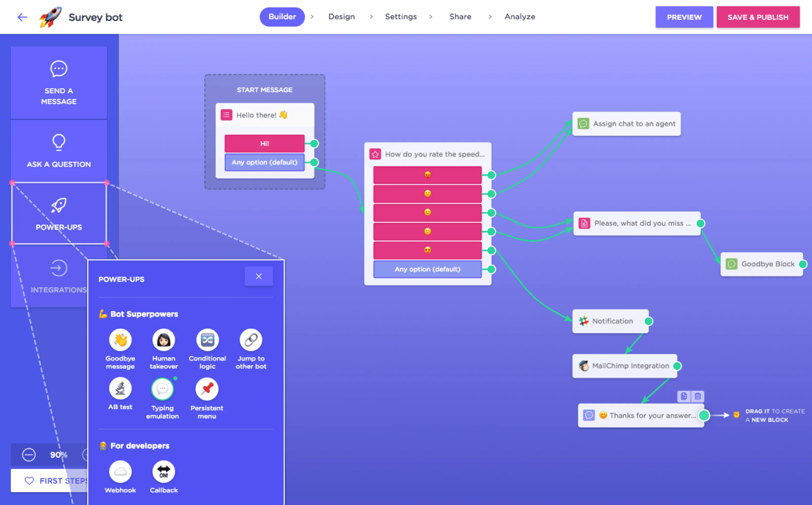Click the Notification block output connector
Viewport: 812px width, 505px height.
click(648, 321)
